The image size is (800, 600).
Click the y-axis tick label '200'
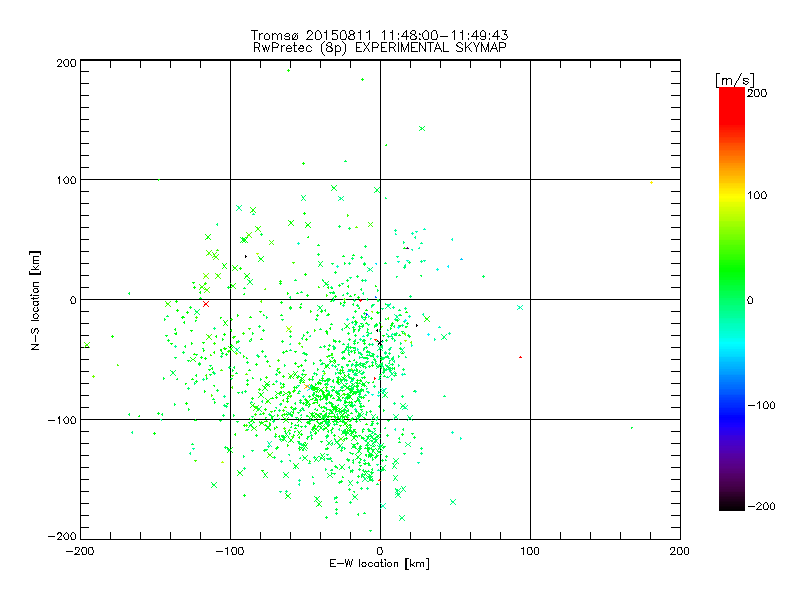tap(66, 63)
